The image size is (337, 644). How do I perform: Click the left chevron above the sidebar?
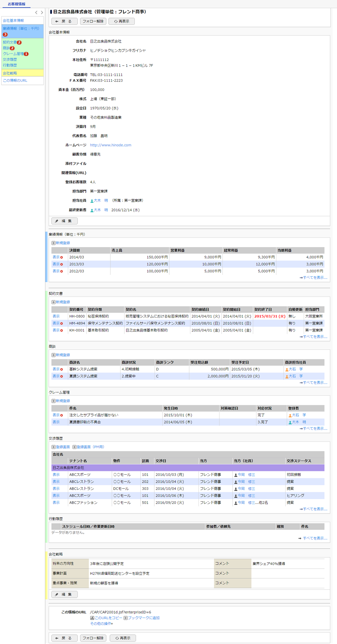point(36,13)
